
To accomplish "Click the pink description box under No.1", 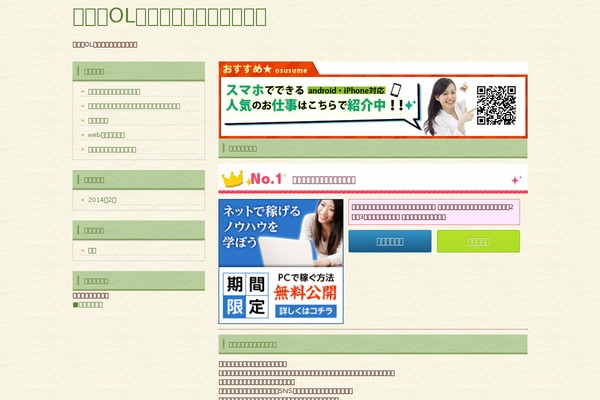I will coord(434,212).
